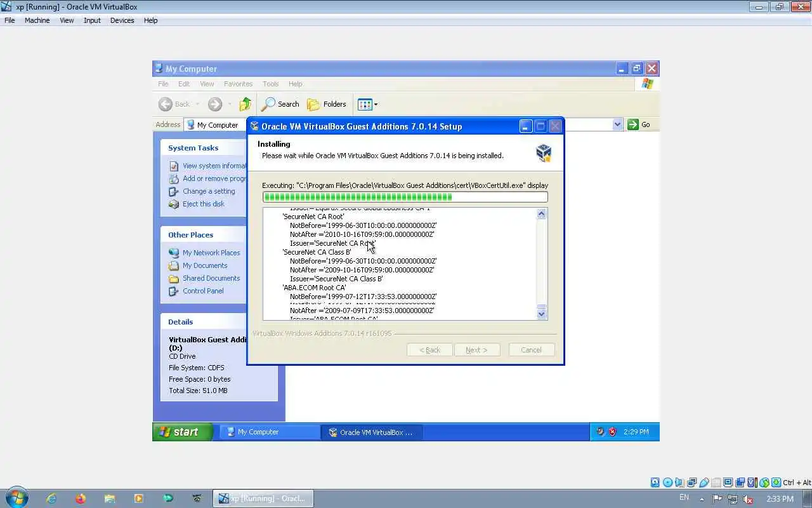
Task: Click the log line 'ABA.ECOM Root CA'
Action: (314, 288)
